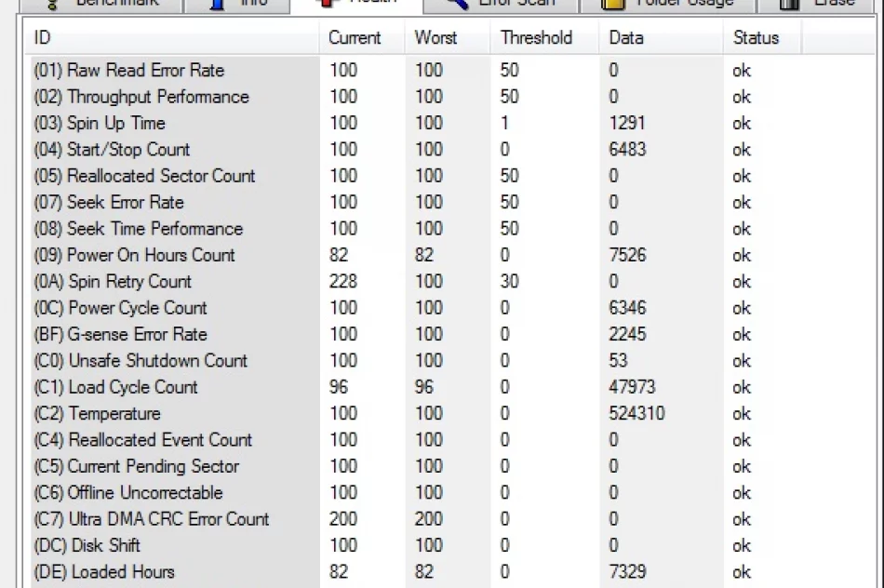Click the Status column header

coord(756,38)
